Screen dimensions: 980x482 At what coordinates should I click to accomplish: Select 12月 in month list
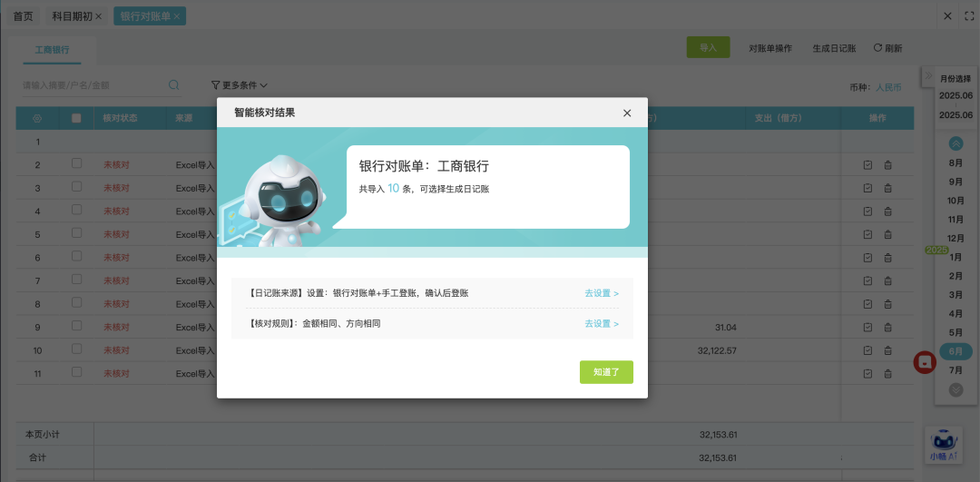pyautogui.click(x=955, y=238)
